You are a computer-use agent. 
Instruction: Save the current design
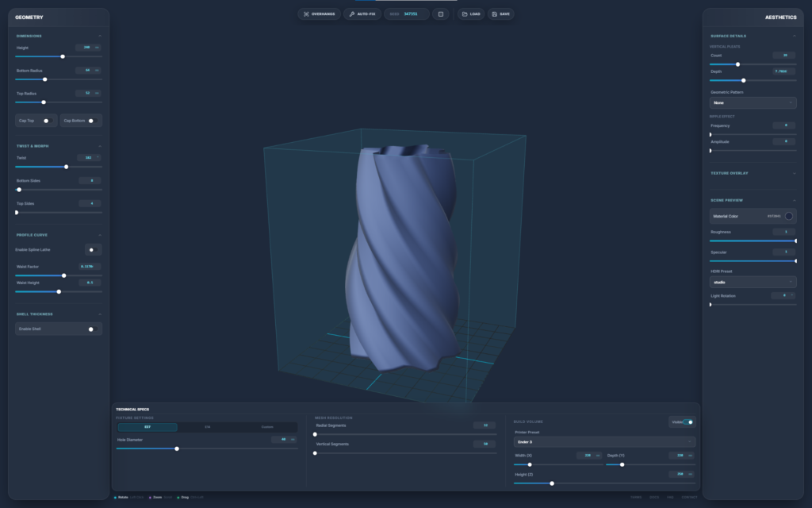tap(500, 13)
